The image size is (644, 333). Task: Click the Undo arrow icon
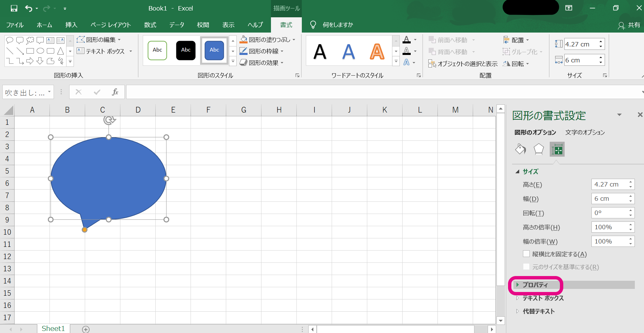[x=29, y=8]
